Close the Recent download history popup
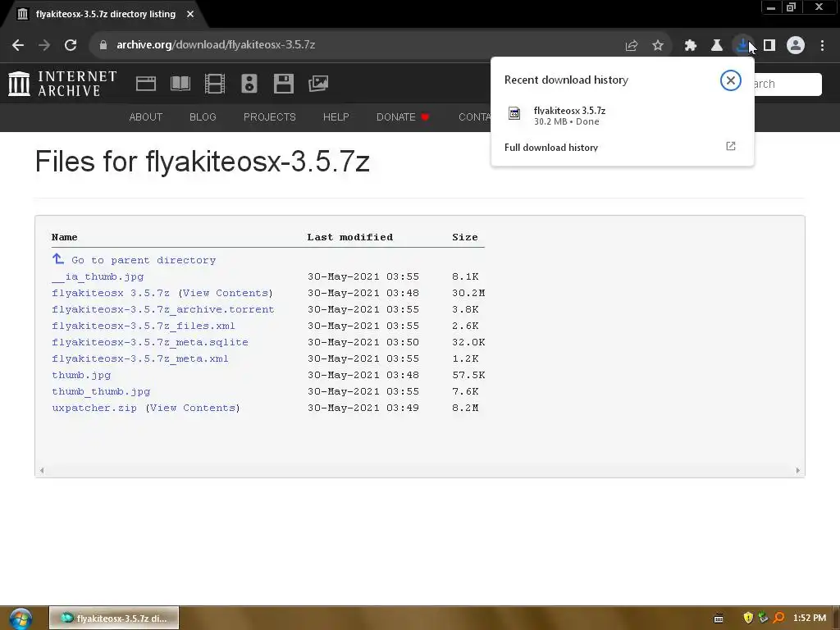The height and width of the screenshot is (630, 840). click(731, 80)
